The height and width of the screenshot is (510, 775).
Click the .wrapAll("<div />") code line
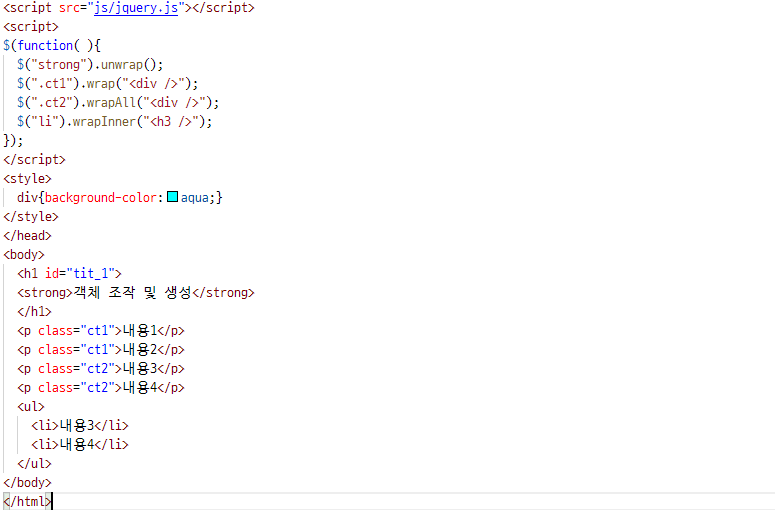(118, 102)
